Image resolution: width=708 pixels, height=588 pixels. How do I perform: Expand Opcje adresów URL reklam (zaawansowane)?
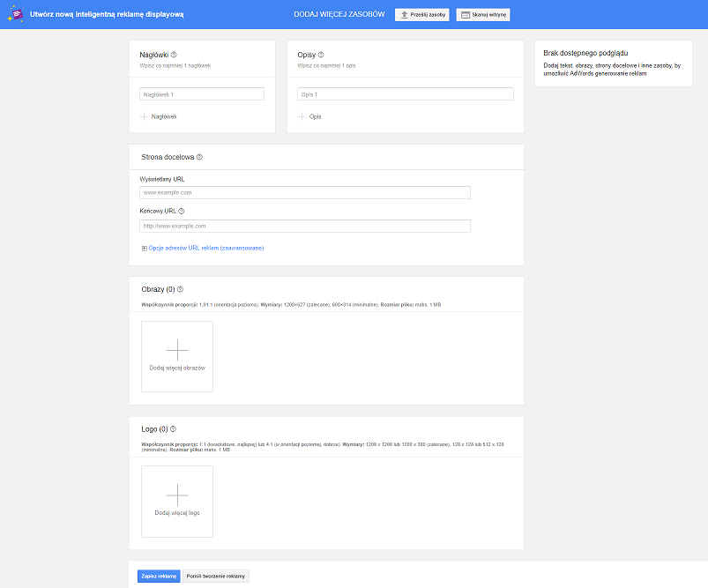point(203,248)
